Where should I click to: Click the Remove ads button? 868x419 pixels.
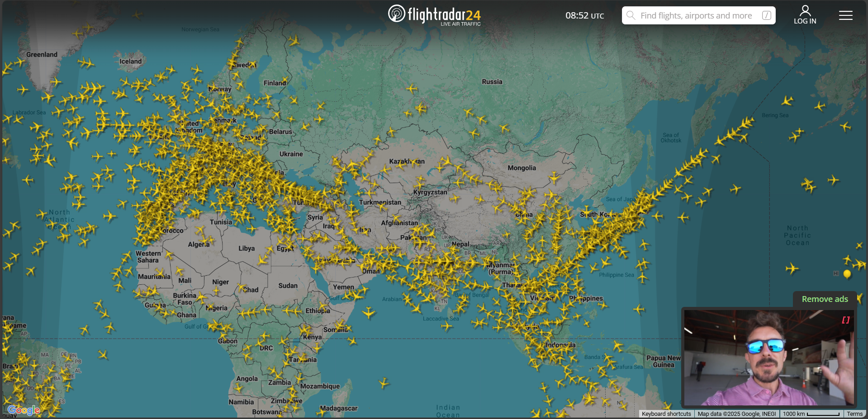(825, 299)
